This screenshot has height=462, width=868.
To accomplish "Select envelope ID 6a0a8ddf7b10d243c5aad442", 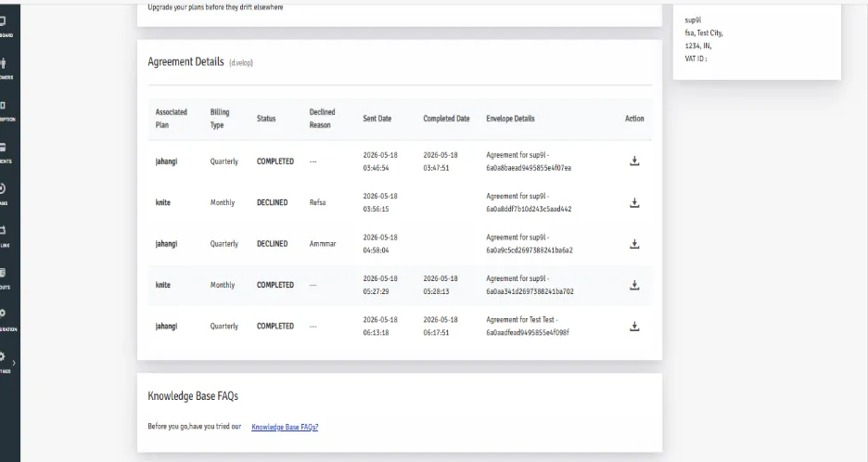I will click(529, 209).
